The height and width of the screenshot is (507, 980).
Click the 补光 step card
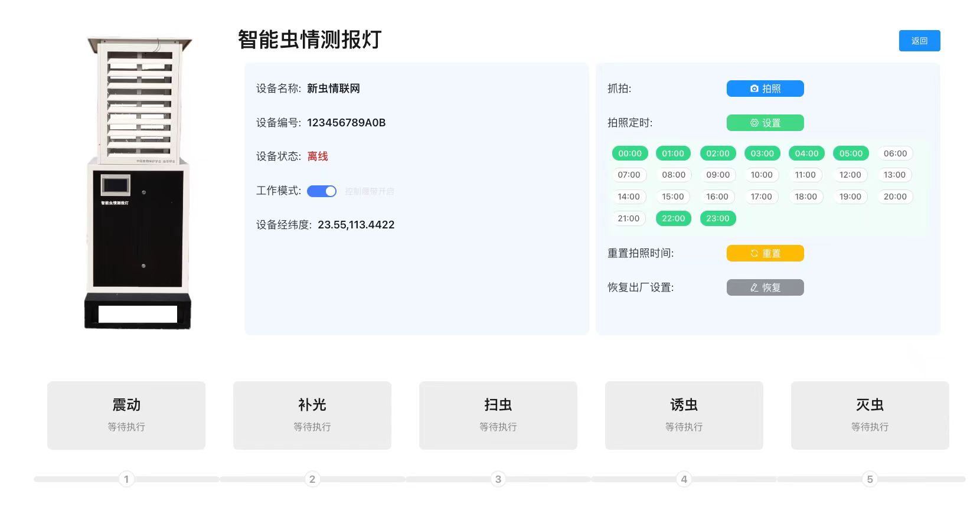[x=312, y=416]
